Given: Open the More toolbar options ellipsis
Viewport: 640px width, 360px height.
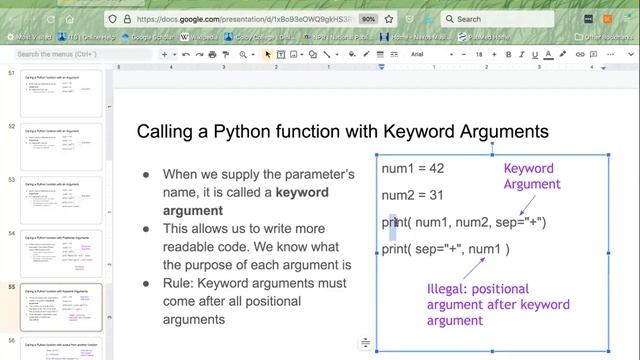Looking at the screenshot, I should click(x=611, y=54).
